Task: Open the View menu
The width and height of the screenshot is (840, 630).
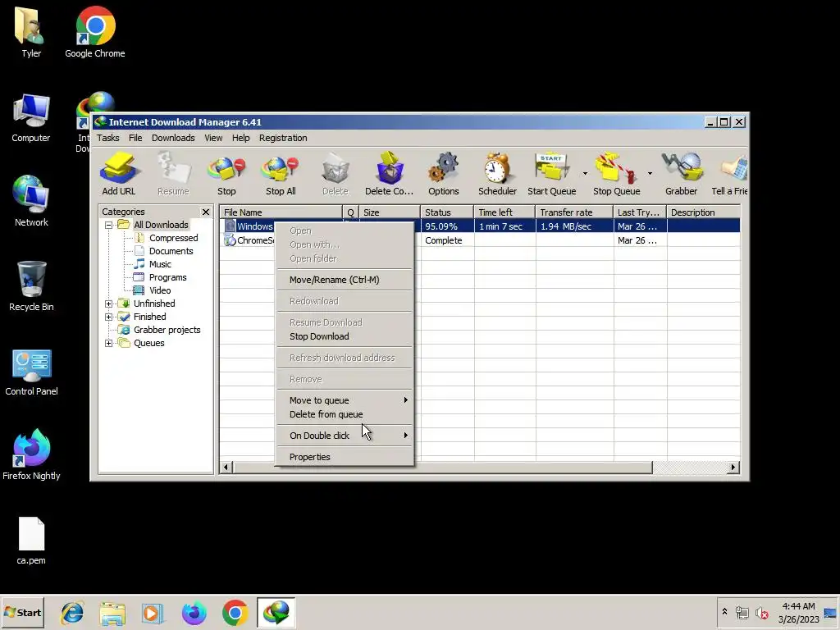Action: pyautogui.click(x=213, y=138)
